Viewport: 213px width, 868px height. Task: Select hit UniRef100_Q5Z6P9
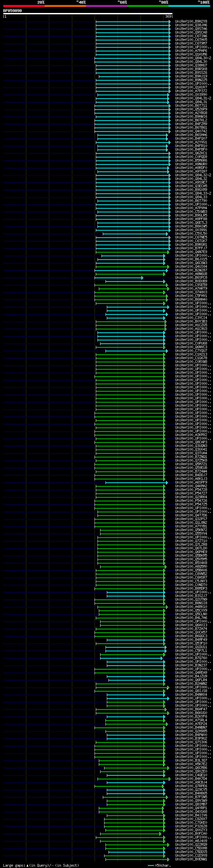pos(191,109)
